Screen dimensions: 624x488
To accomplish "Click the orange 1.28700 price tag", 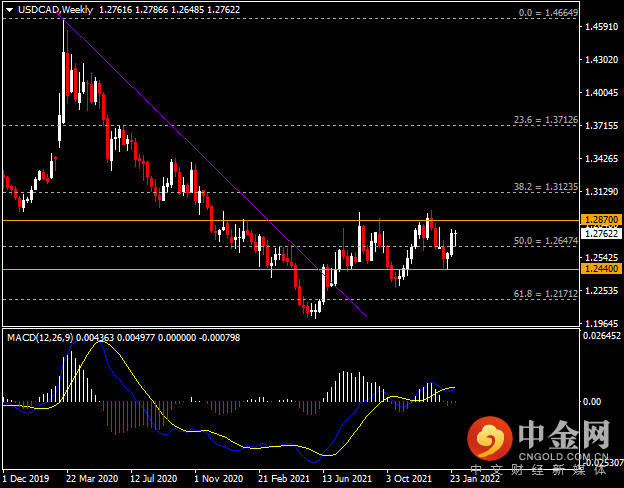I will click(601, 220).
